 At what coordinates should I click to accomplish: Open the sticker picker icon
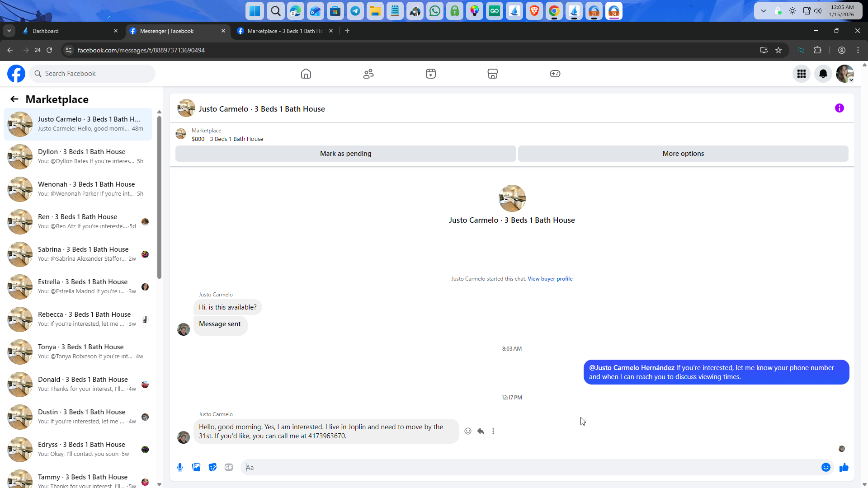[212, 467]
